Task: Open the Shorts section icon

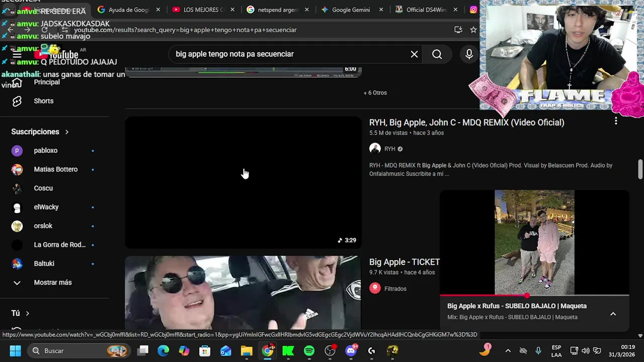Action: click(x=17, y=101)
